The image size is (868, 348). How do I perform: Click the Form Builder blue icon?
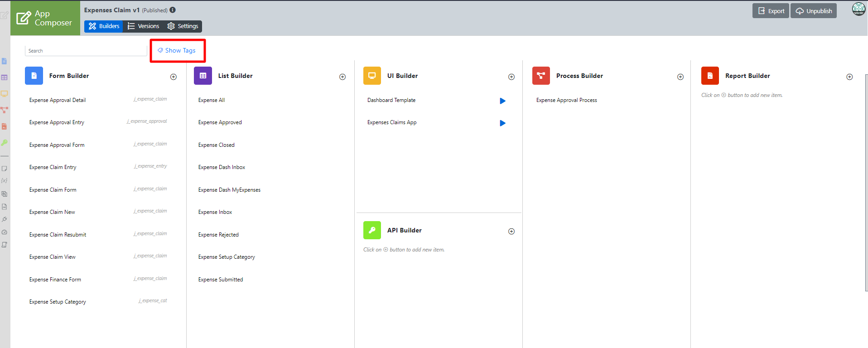(34, 76)
